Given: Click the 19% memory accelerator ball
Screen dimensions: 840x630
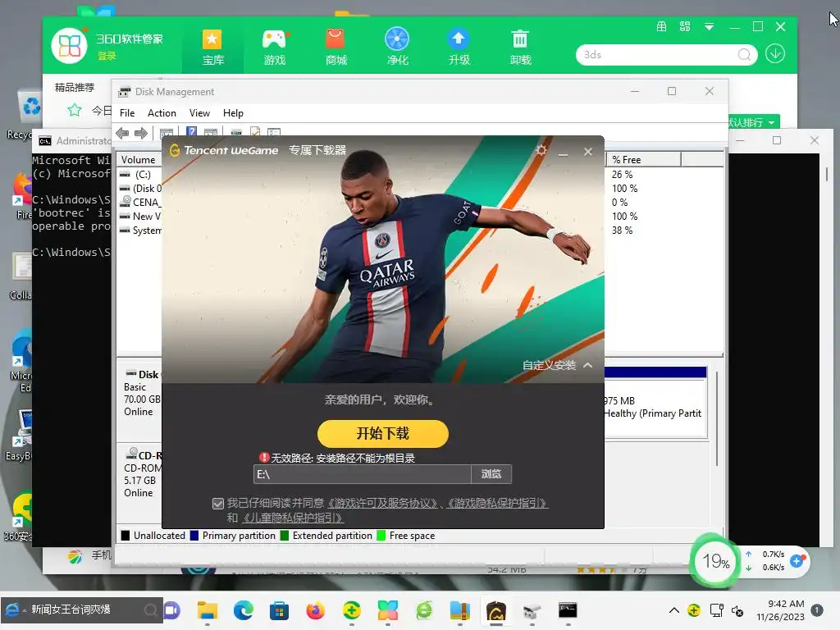Looking at the screenshot, I should tap(715, 561).
